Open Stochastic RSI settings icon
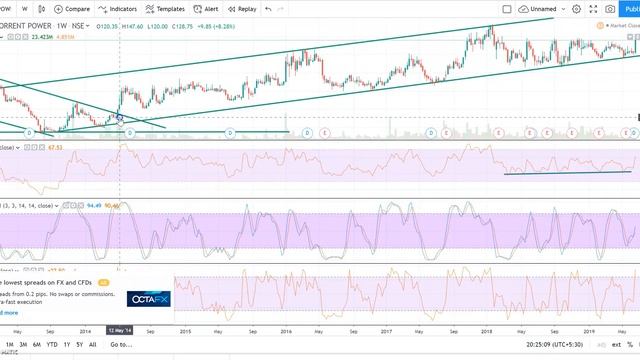The image size is (640, 360). (73, 206)
